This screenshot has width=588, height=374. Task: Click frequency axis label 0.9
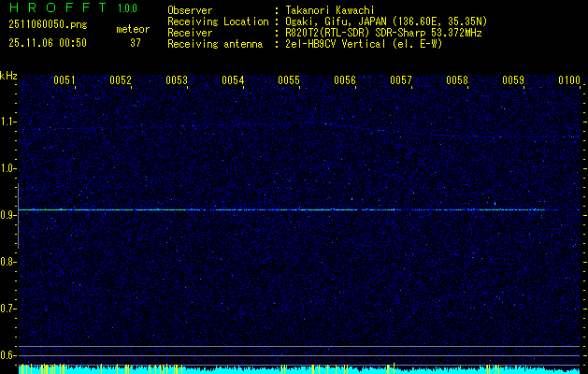[7, 215]
